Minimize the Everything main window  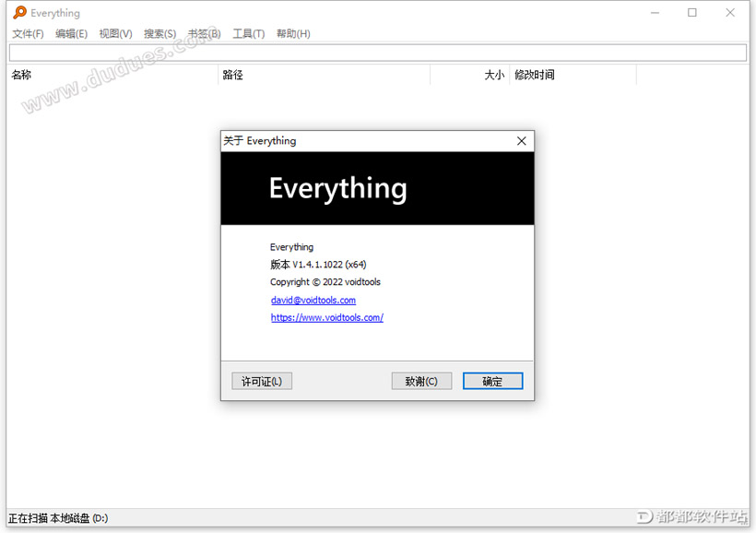(655, 13)
